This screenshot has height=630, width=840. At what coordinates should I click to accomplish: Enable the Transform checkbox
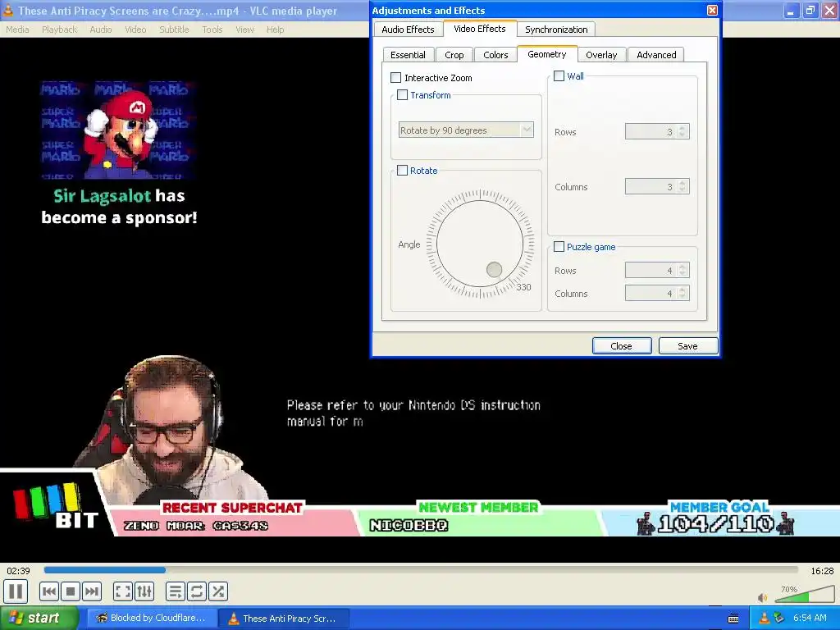tap(402, 95)
